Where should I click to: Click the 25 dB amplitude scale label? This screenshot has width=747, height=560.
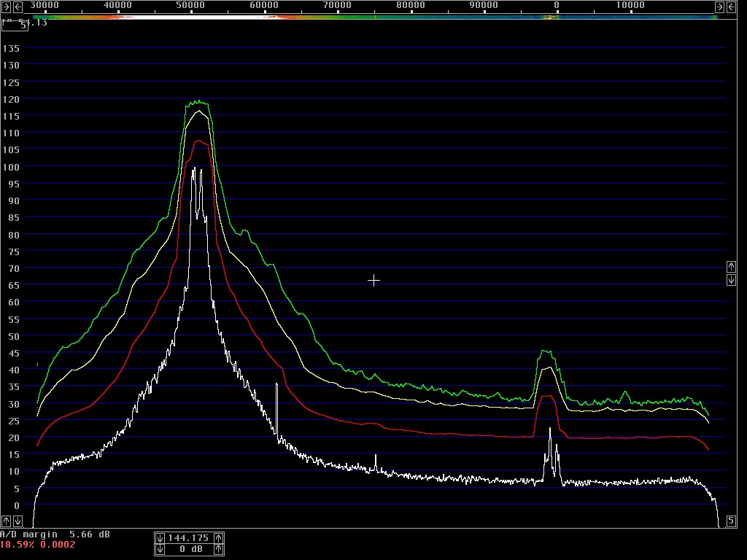pyautogui.click(x=14, y=421)
